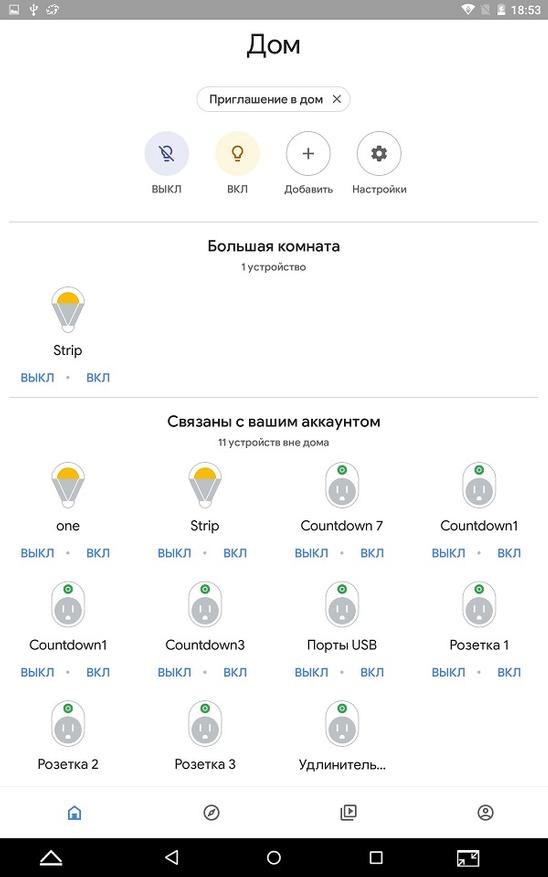Switch to the Home tab in bottom bar

(x=74, y=812)
